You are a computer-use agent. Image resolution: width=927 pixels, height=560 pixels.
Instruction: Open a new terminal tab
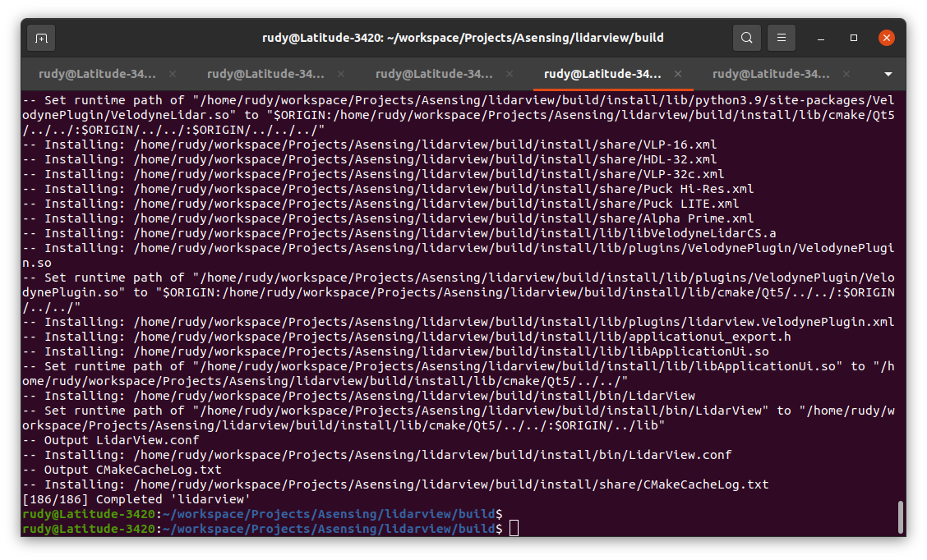coord(41,37)
